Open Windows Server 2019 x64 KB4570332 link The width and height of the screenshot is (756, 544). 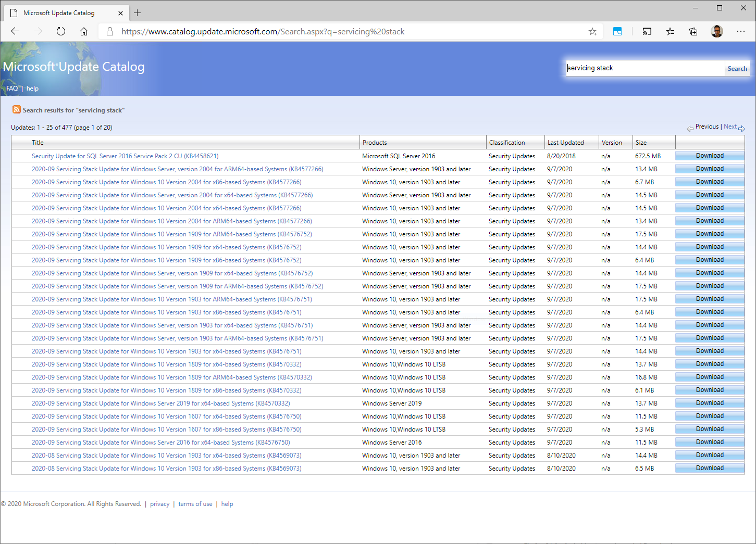[161, 403]
